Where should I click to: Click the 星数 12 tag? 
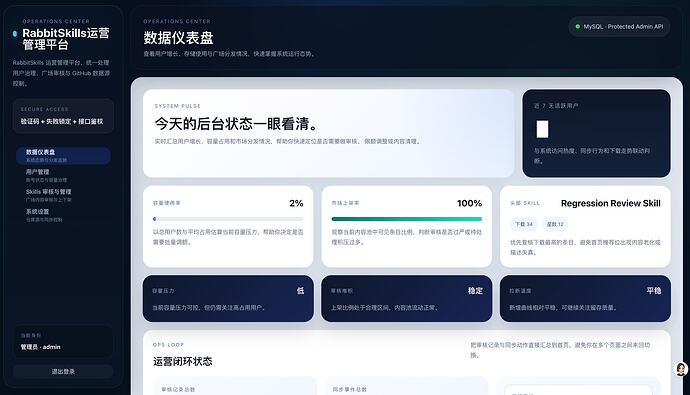[x=555, y=224]
